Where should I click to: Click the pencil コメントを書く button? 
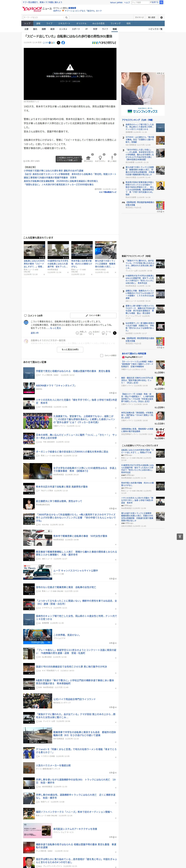click(93, 315)
